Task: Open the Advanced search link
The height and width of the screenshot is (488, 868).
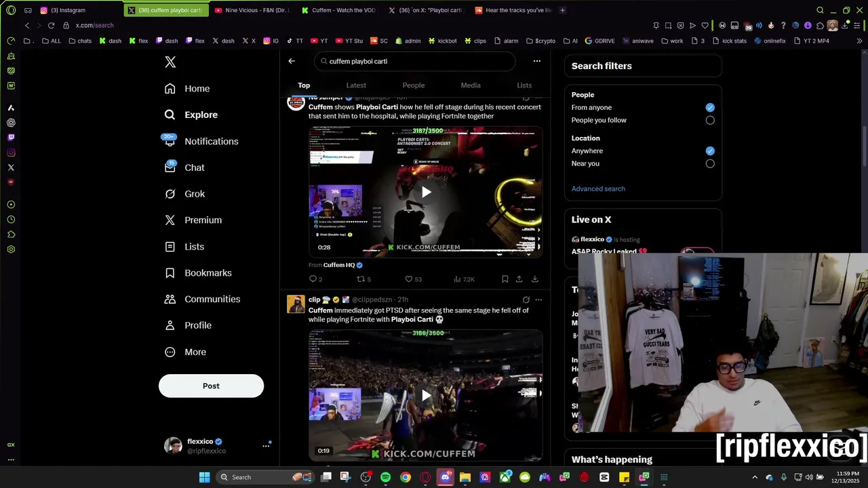Action: [598, 189]
